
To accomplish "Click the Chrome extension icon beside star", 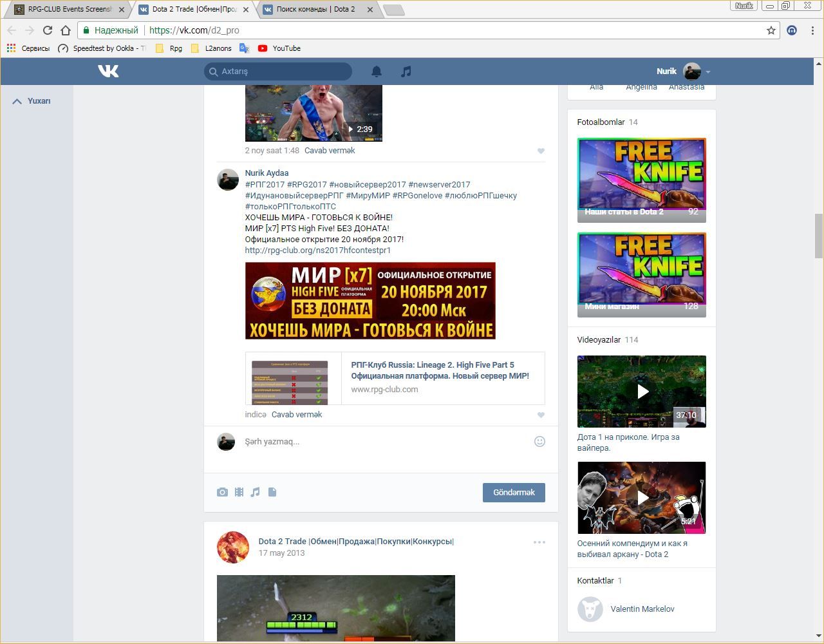I will [792, 30].
